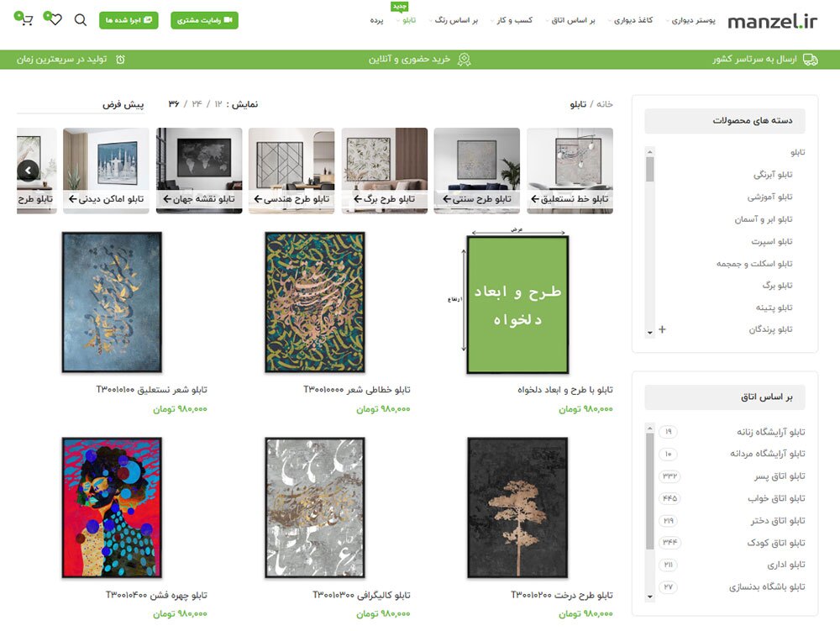The width and height of the screenshot is (840, 631).
Task: Expand the تابلو پرندگان category plus sign
Action: pos(662,329)
